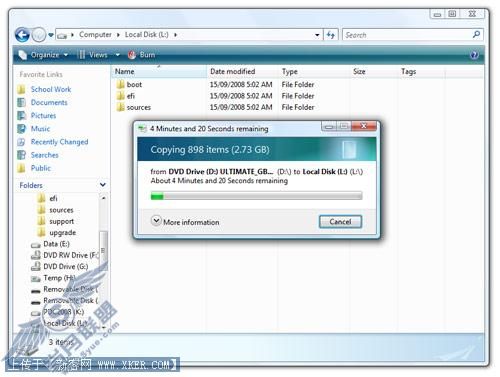Collapse the Folders pane chevron
This screenshot has height=377, width=500.
tap(103, 185)
